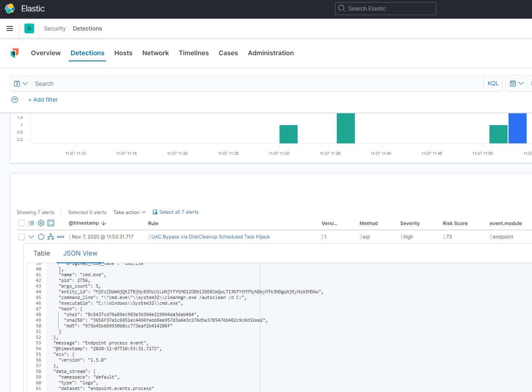Viewport: 532px width, 392px height.
Task: Go to the Timelines section
Action: (x=194, y=53)
